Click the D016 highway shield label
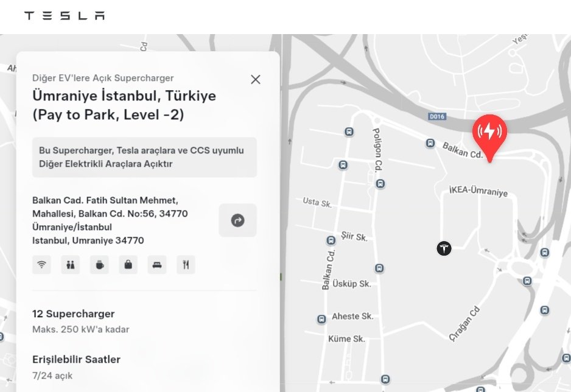The width and height of the screenshot is (571, 392). pyautogui.click(x=437, y=116)
